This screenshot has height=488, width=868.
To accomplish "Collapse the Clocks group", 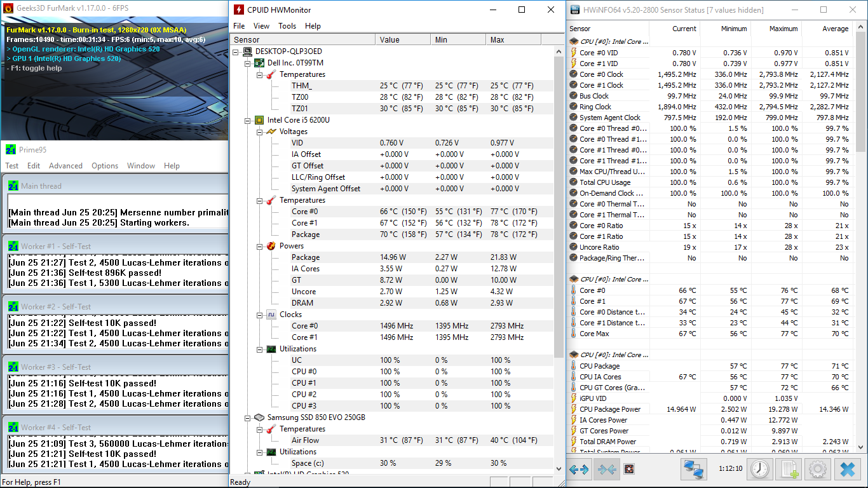I will (x=259, y=315).
